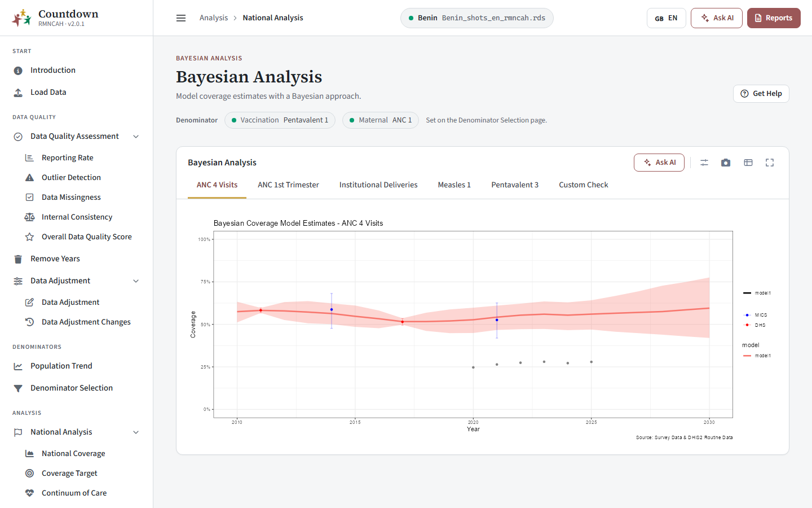This screenshot has width=812, height=508.
Task: Select the ANC 4 Visits tab
Action: [217, 185]
